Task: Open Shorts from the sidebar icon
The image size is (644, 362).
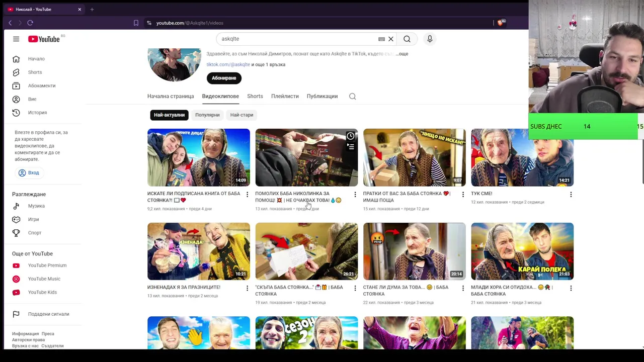Action: pyautogui.click(x=16, y=72)
